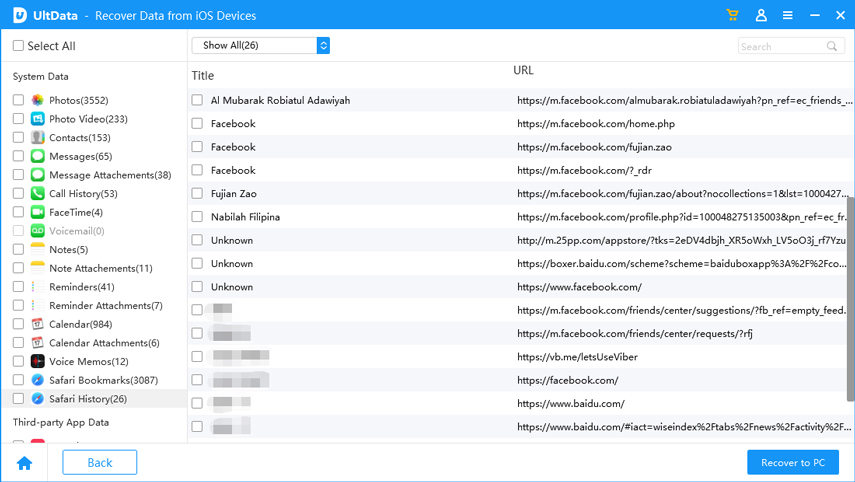Open the Show All(26) dropdown
Viewport: 855px width, 482px height.
(x=260, y=45)
